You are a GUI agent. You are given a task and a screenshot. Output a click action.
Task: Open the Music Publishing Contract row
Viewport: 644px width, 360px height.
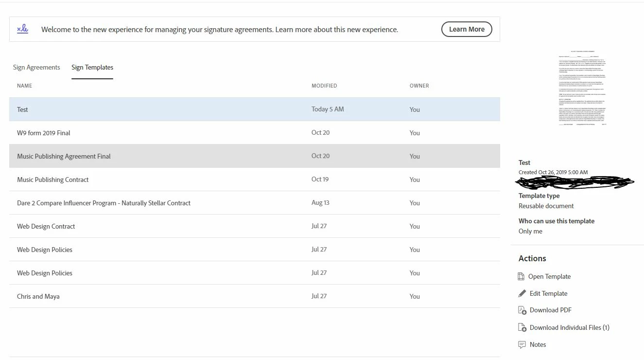point(254,180)
